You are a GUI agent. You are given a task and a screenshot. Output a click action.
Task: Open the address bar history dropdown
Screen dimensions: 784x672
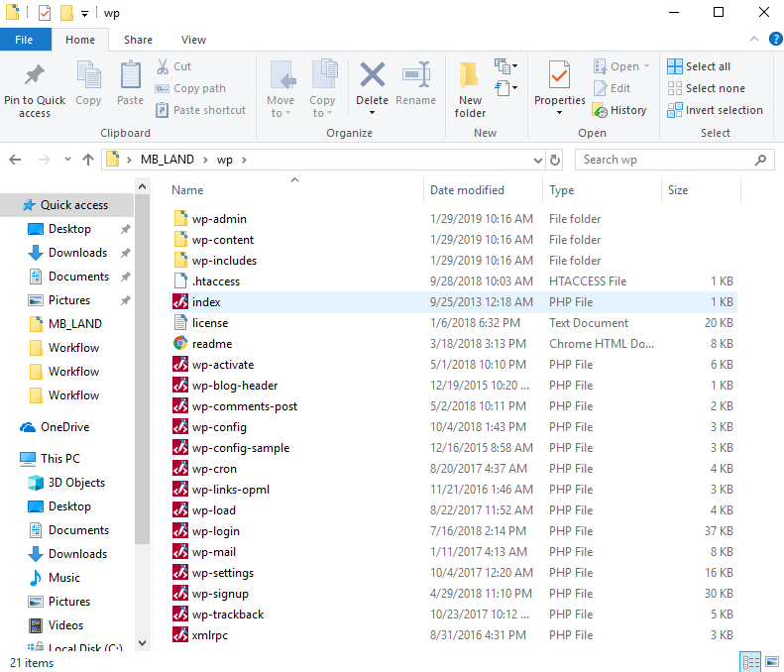click(x=537, y=160)
